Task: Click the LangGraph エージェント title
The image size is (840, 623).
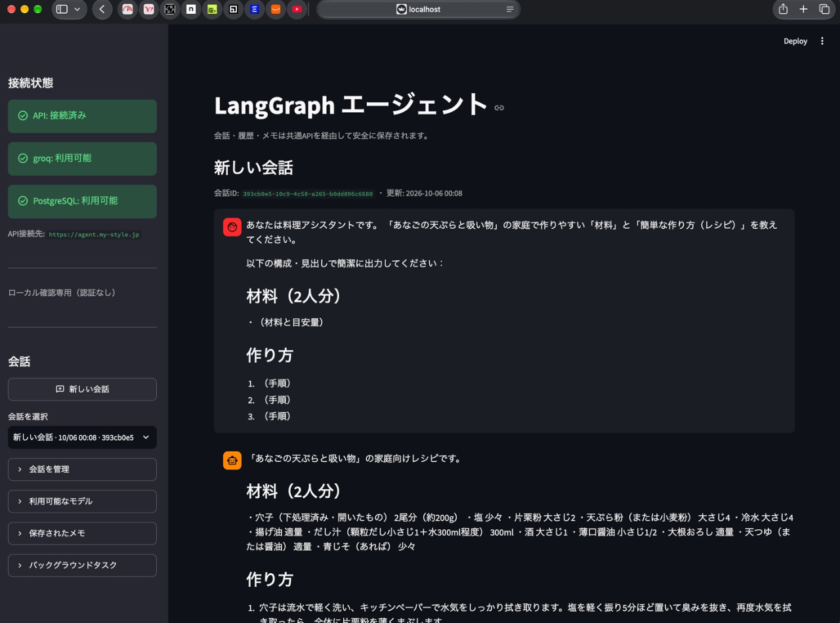Action: [351, 105]
